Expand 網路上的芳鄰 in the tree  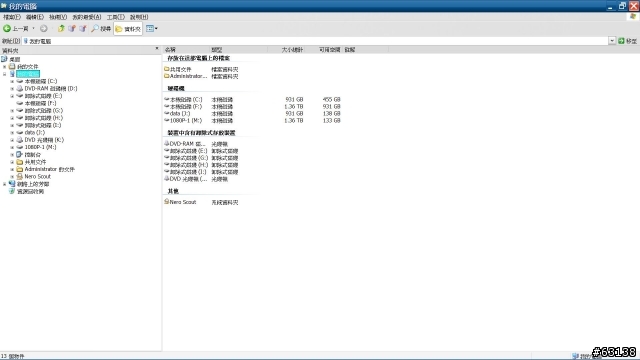click(x=4, y=184)
